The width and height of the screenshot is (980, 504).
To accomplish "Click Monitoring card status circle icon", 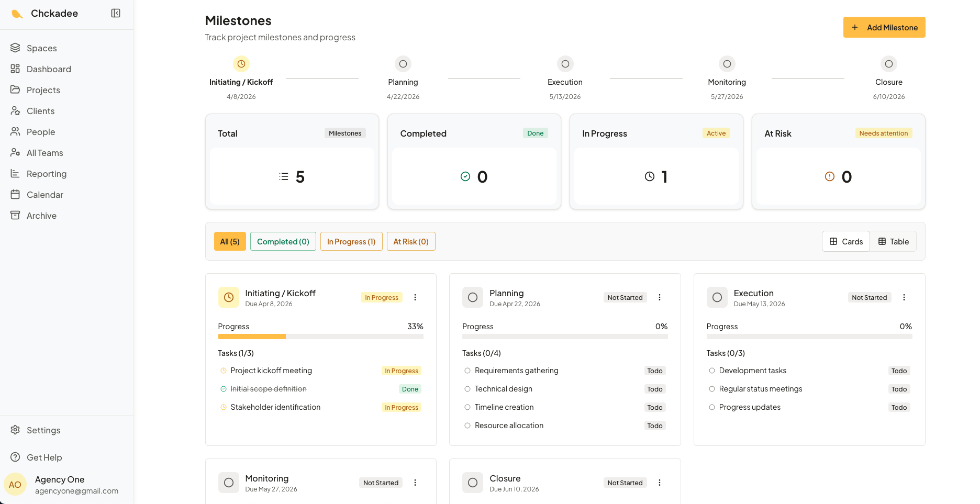I will pyautogui.click(x=229, y=483).
